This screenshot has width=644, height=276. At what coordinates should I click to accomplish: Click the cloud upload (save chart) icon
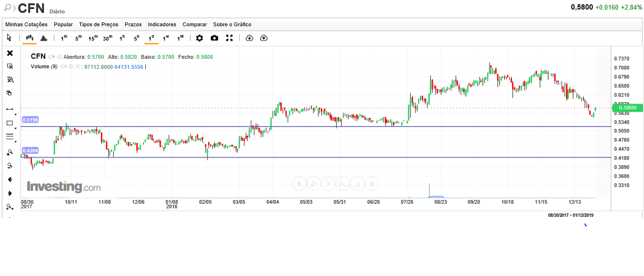point(263,38)
